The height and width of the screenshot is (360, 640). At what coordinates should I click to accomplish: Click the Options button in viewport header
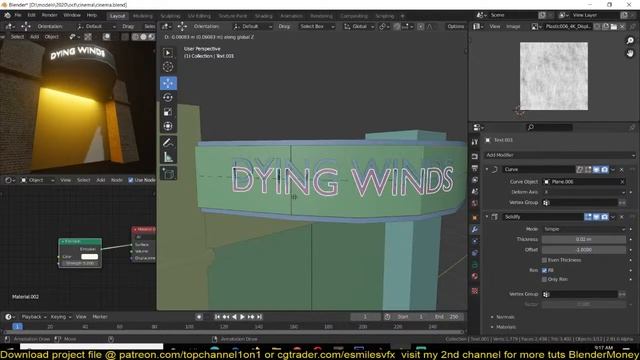[456, 27]
